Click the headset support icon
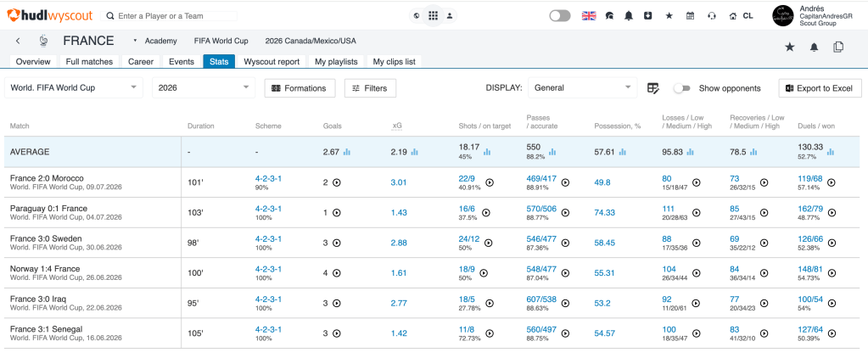This screenshot has height=358, width=868. click(711, 16)
